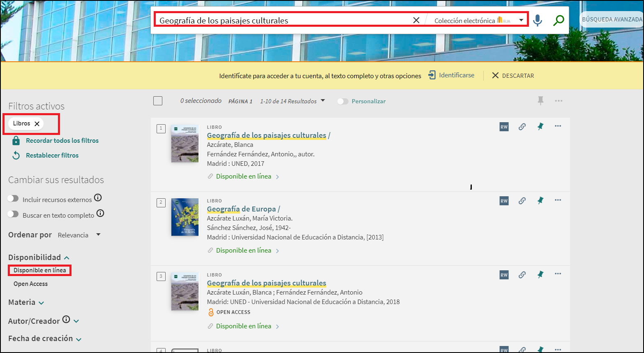Pin the third result to favorites

(x=540, y=274)
